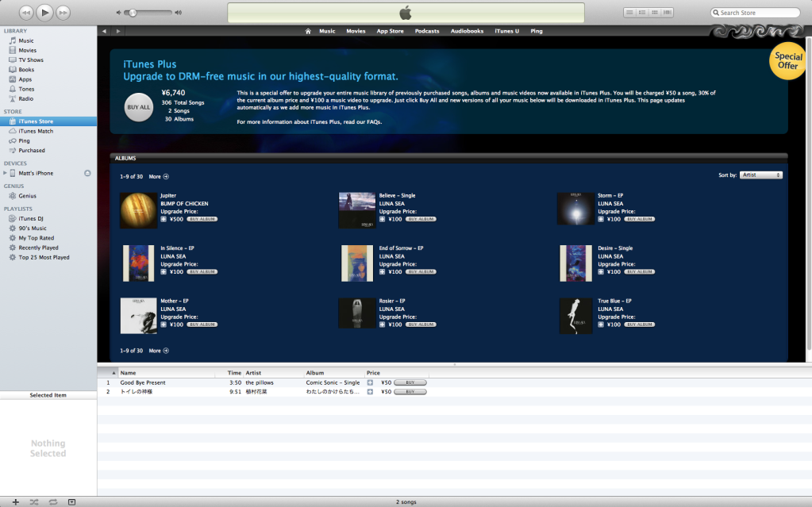
Task: Select the Top 25 Most Played playlist
Action: click(44, 257)
